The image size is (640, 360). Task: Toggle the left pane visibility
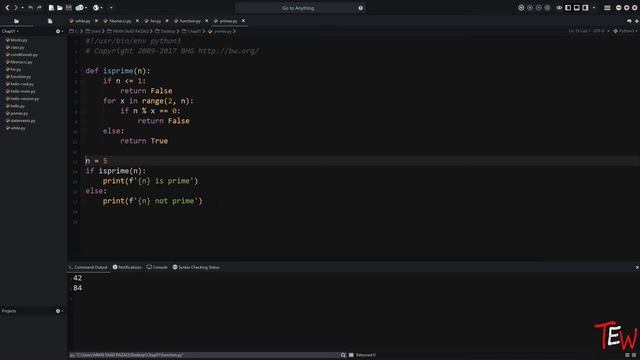tap(568, 8)
